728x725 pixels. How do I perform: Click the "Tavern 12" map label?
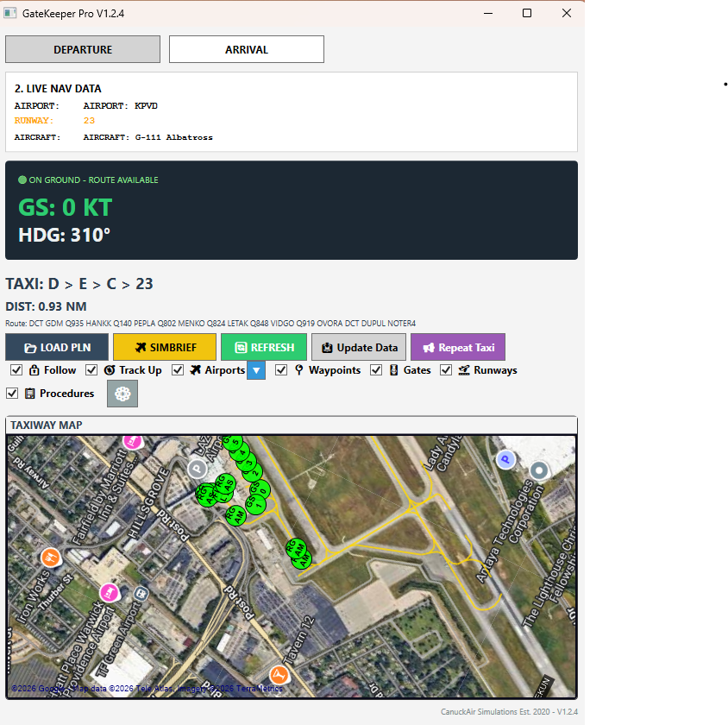click(299, 641)
